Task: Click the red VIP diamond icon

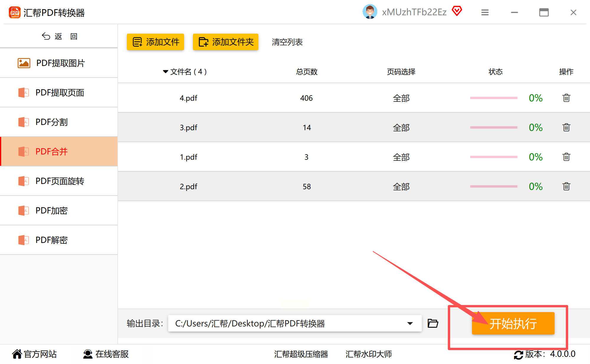Action: click(457, 11)
